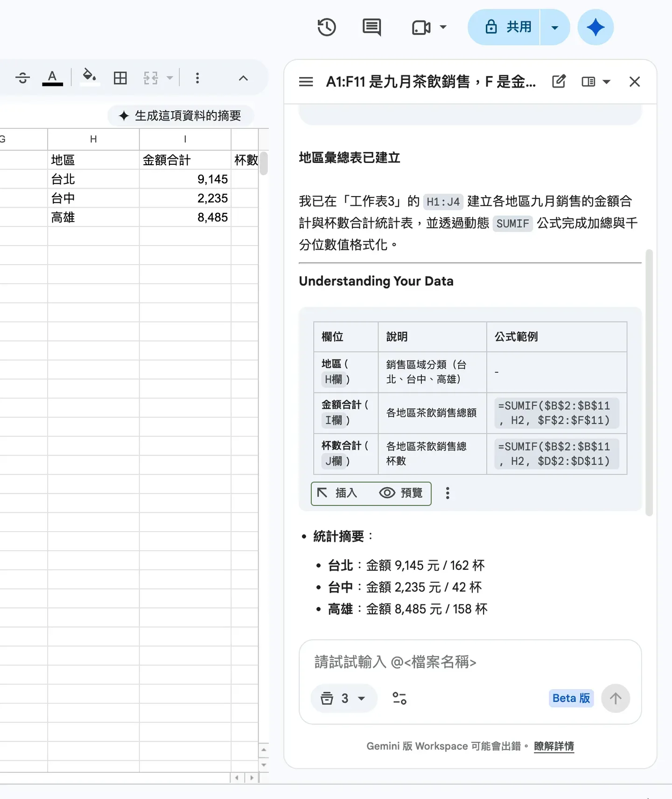Open Gemini settings tuning icon
The image size is (672, 799).
(x=399, y=698)
